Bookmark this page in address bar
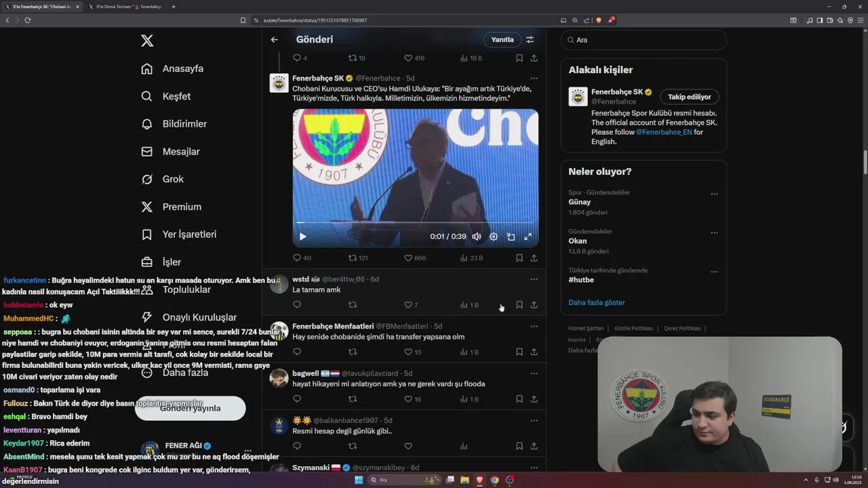 (243, 20)
